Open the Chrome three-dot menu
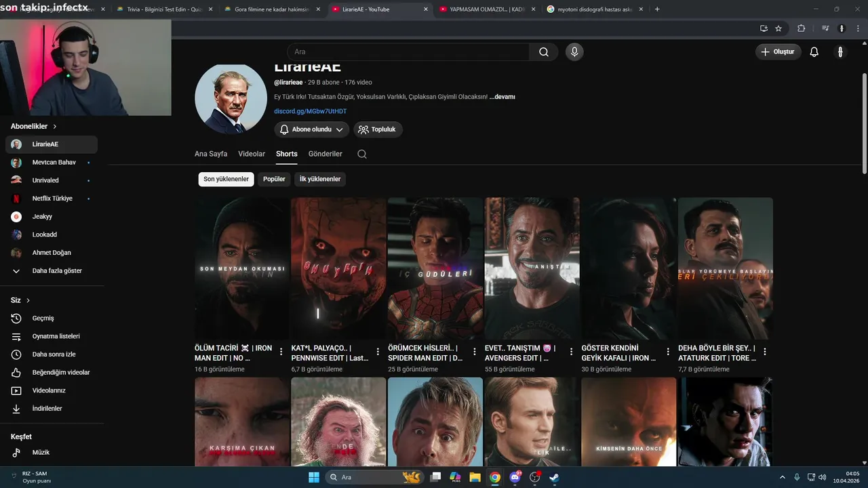 click(858, 28)
